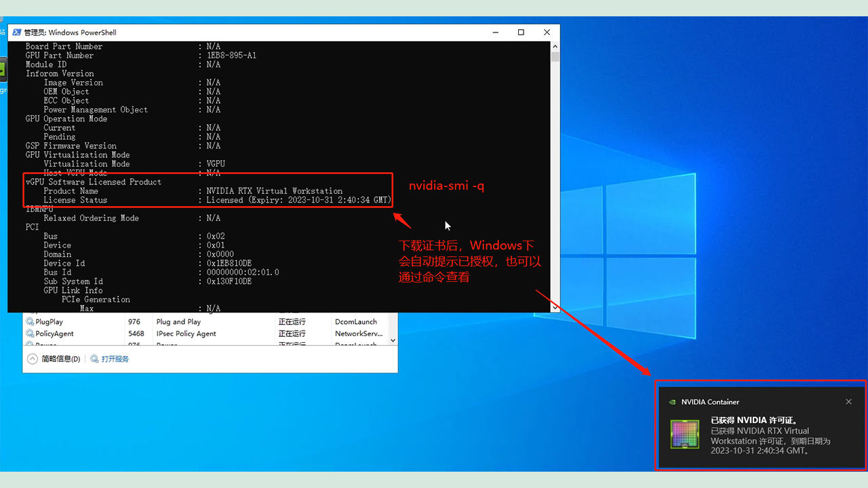Dismiss the NVIDIA Container notification
The height and width of the screenshot is (488, 868).
point(848,402)
